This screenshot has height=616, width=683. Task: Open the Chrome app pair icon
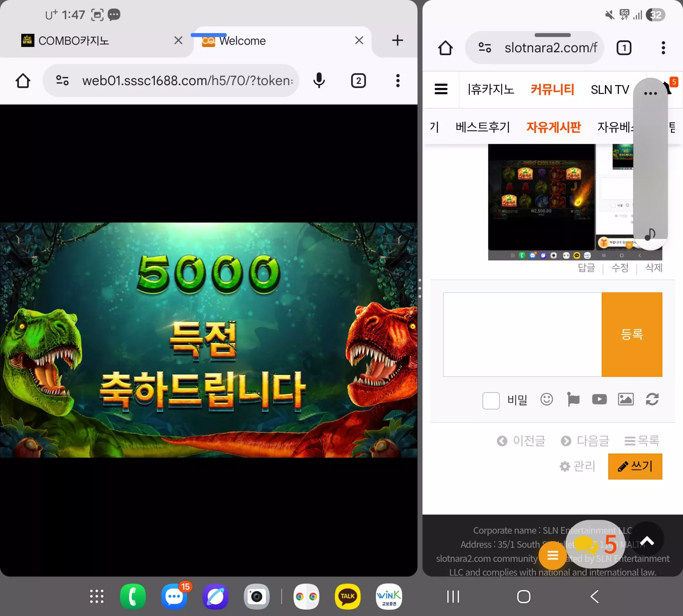(306, 597)
